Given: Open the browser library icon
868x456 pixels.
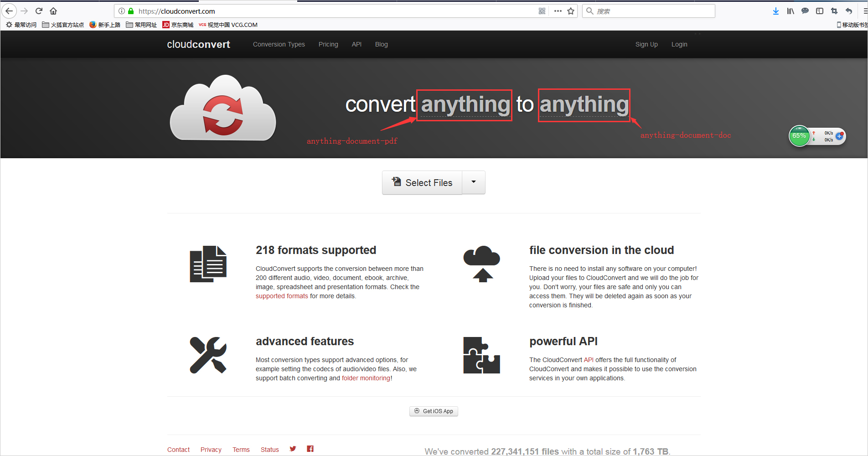Looking at the screenshot, I should tap(790, 11).
